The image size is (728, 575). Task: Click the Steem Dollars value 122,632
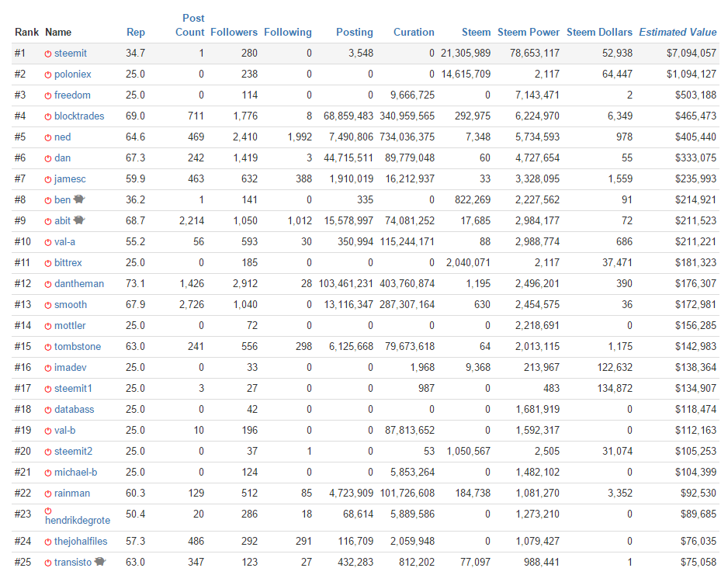(x=615, y=368)
